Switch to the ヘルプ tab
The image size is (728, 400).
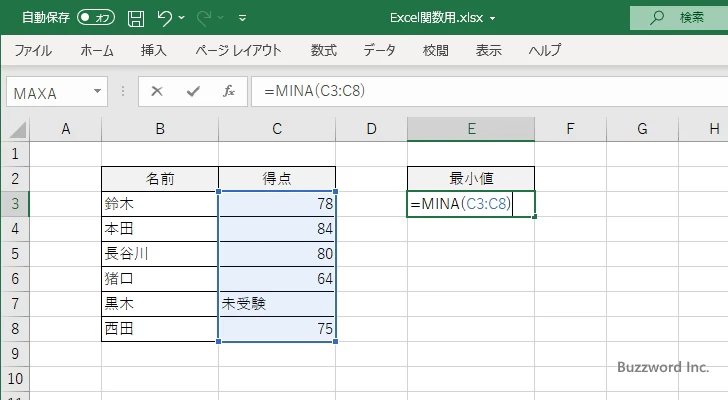pos(545,50)
